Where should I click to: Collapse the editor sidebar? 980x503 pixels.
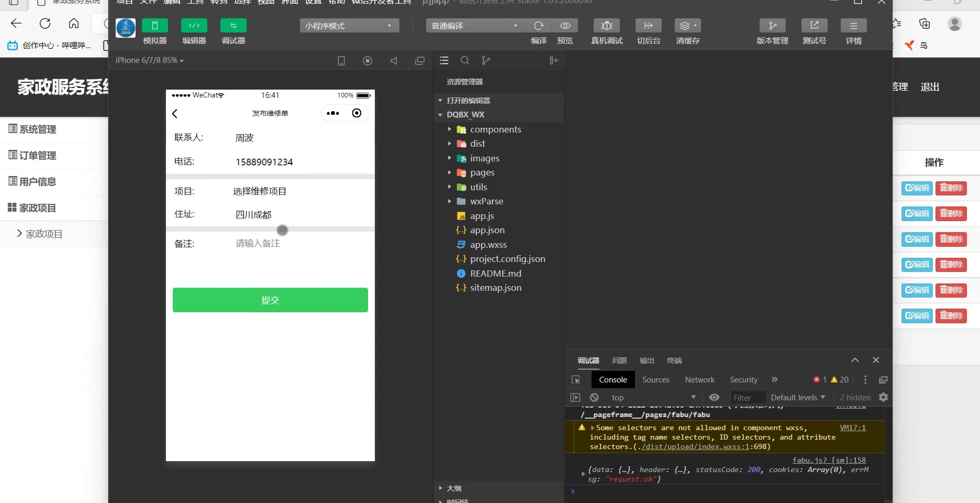(554, 61)
